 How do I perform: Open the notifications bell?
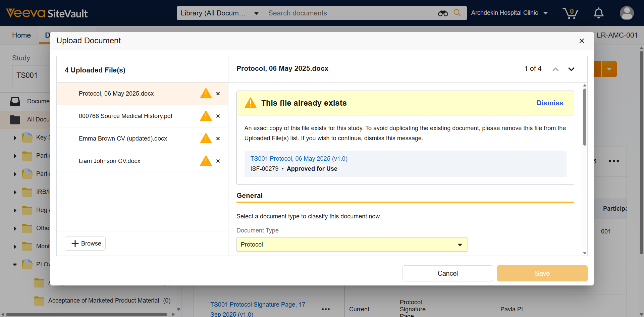coord(598,13)
